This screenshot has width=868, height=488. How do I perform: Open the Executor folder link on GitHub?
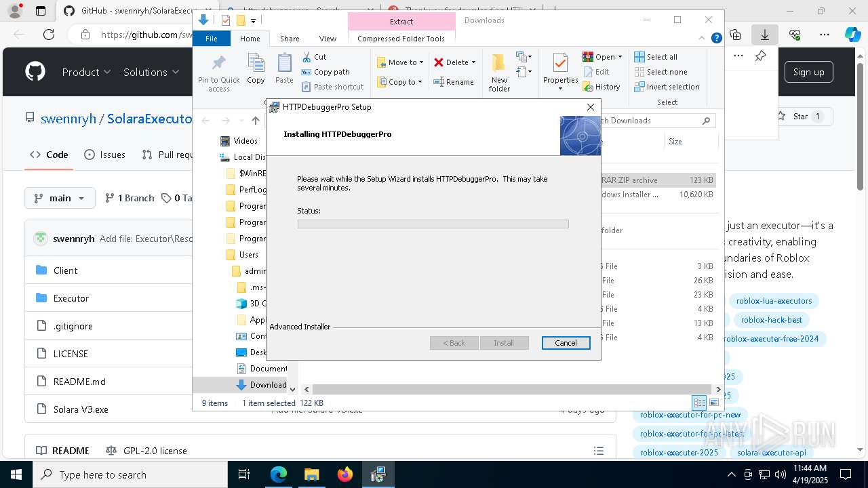click(71, 298)
